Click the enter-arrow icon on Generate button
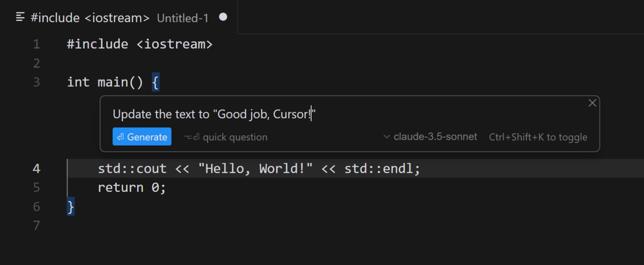This screenshot has width=644, height=265. pyautogui.click(x=120, y=137)
